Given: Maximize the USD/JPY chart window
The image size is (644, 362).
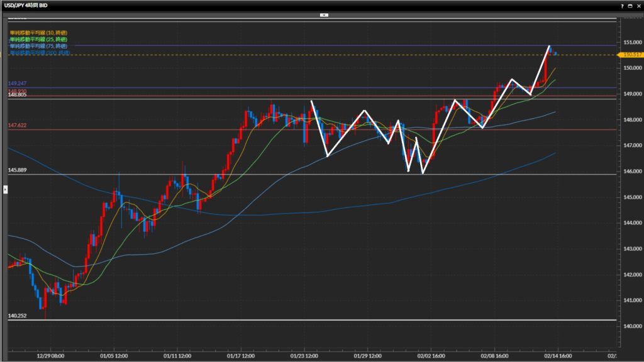Looking at the screenshot, I should point(630,5).
